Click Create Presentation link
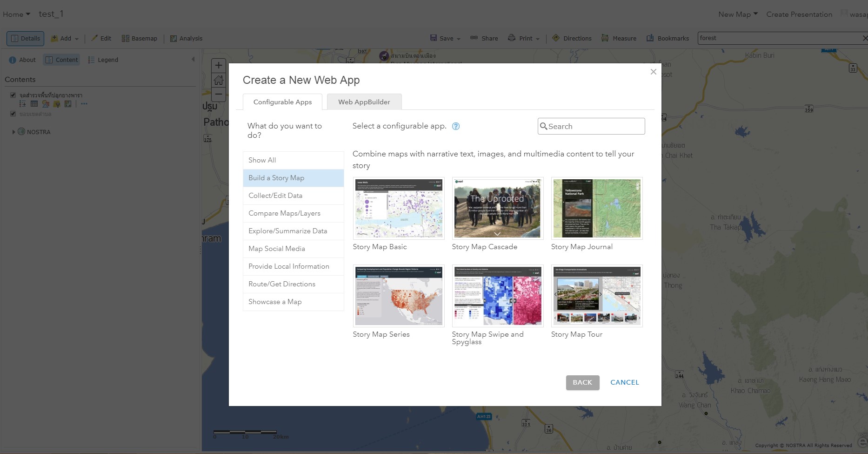This screenshot has width=868, height=454. (799, 14)
